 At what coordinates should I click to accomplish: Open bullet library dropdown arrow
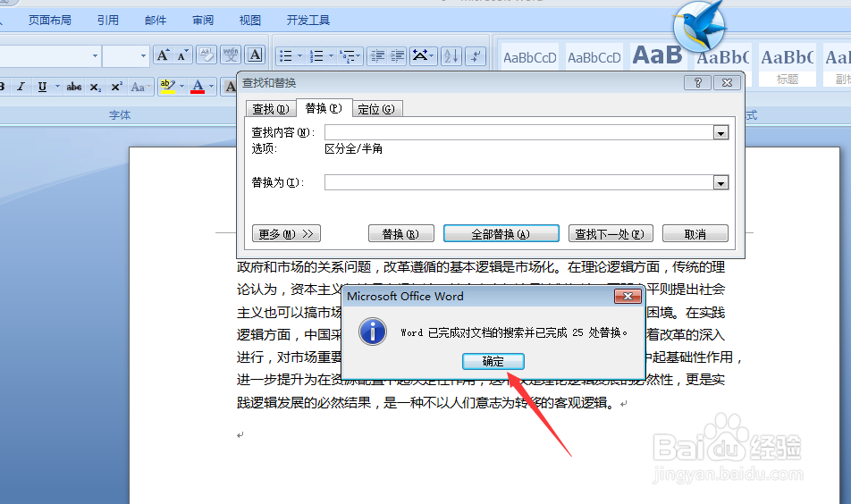pyautogui.click(x=299, y=56)
